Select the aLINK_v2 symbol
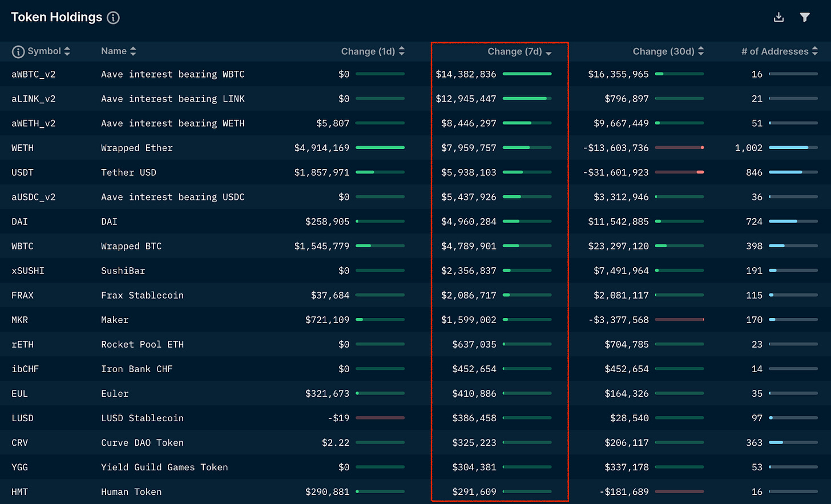 34,99
